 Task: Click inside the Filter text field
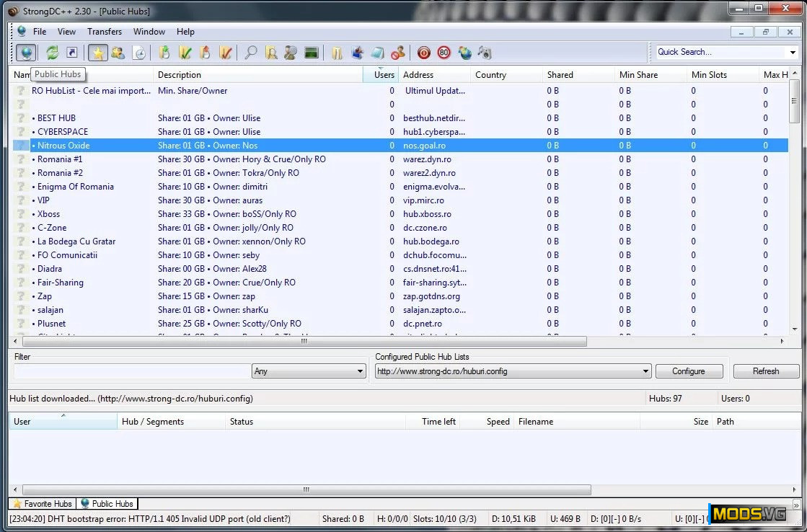click(131, 371)
